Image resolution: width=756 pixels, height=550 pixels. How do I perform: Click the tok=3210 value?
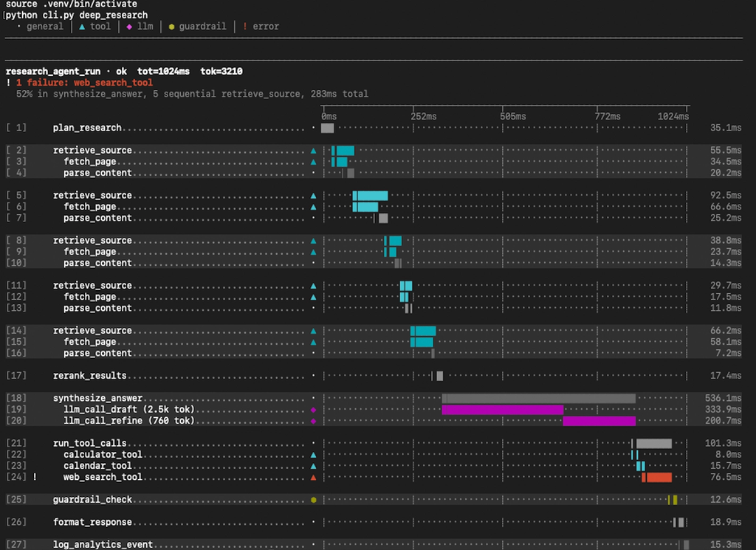pos(221,72)
